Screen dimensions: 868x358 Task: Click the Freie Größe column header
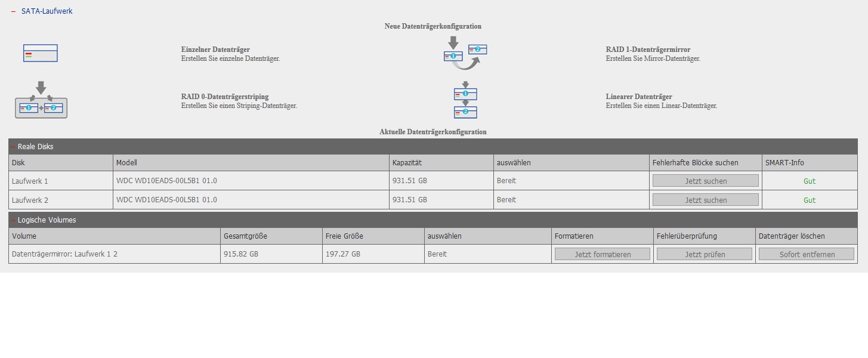373,236
